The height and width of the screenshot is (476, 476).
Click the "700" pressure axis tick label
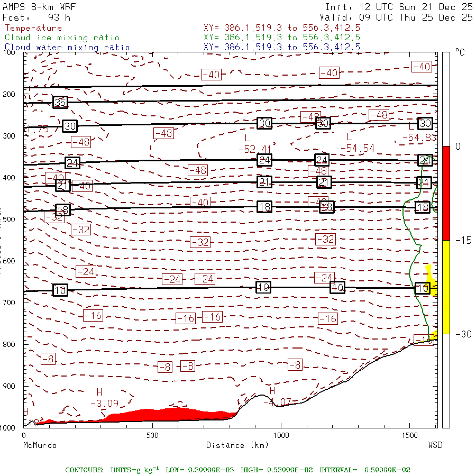(x=9, y=303)
